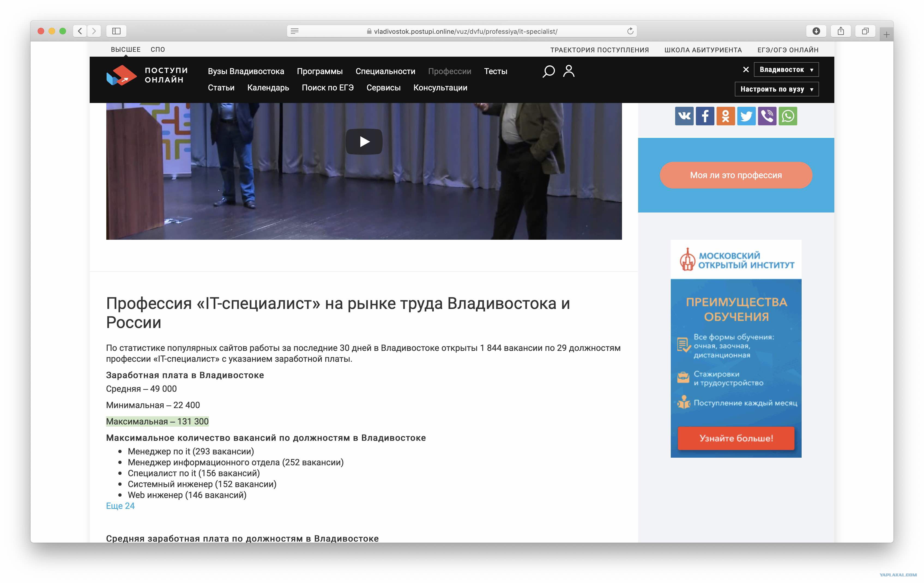The image size is (924, 583).
Task: Share the page via Viber
Action: click(x=768, y=116)
